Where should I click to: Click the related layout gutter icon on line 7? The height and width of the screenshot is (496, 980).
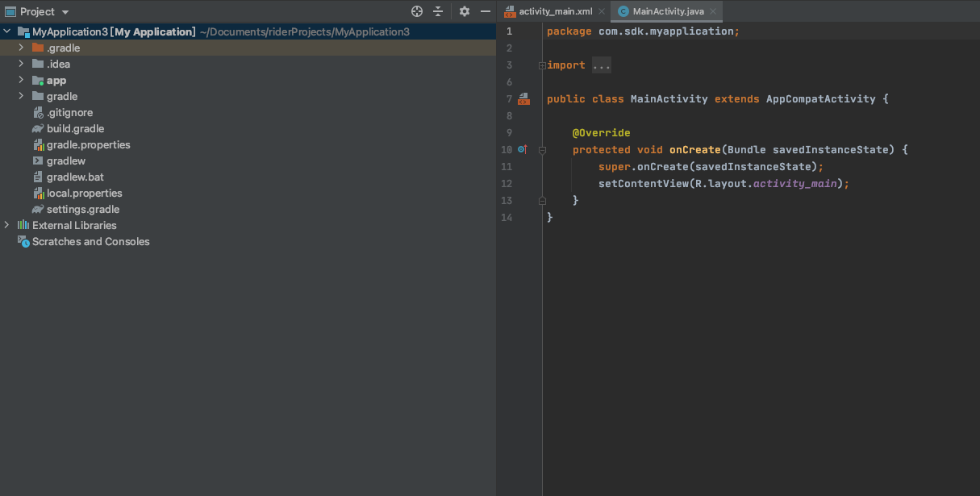523,98
